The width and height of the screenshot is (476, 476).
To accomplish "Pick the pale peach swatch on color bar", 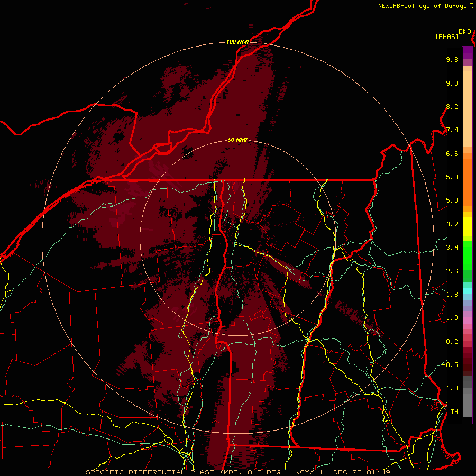I will (467, 109).
